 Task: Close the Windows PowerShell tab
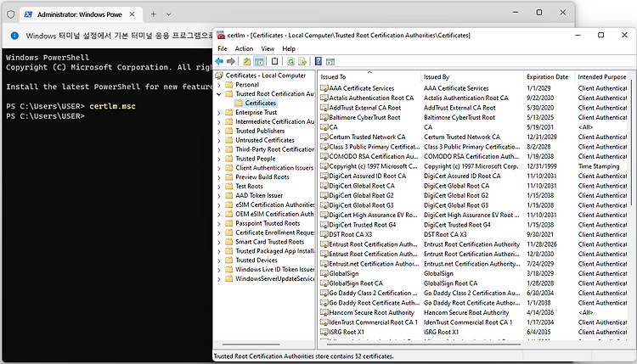(x=132, y=14)
